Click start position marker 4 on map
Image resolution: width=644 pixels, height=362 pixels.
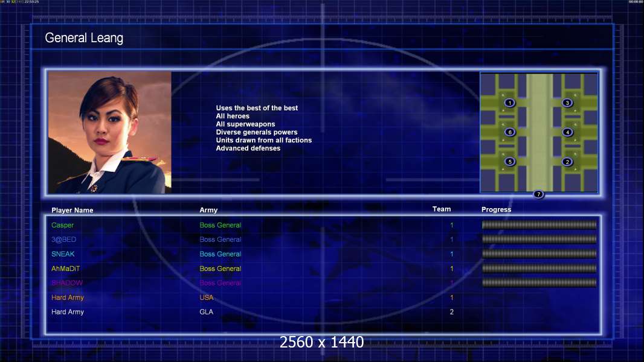(567, 132)
